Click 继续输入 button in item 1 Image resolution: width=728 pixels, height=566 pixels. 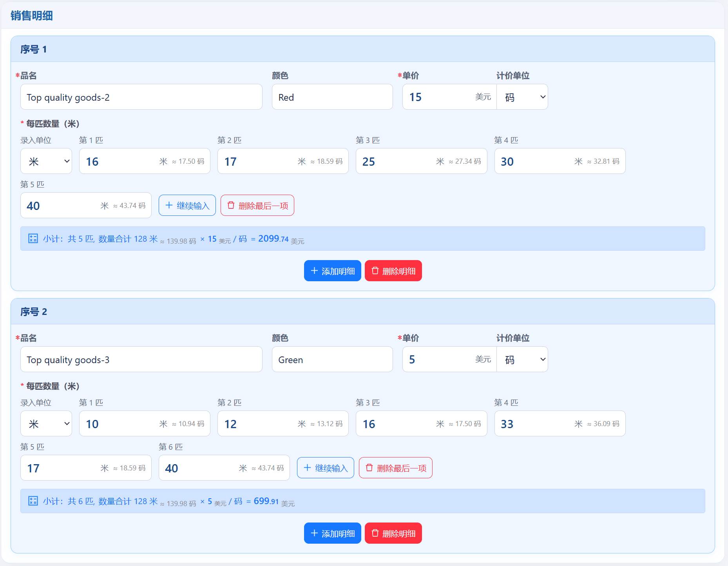click(x=187, y=205)
